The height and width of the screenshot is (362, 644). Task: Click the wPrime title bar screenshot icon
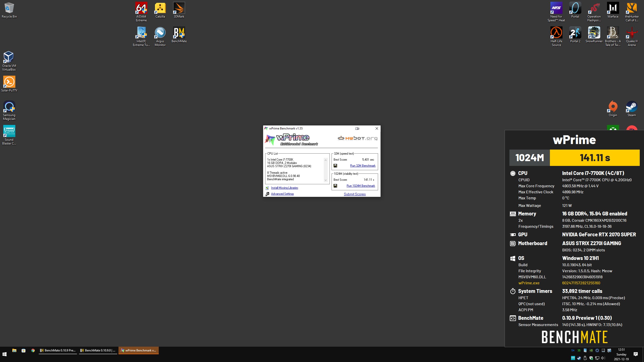[357, 128]
